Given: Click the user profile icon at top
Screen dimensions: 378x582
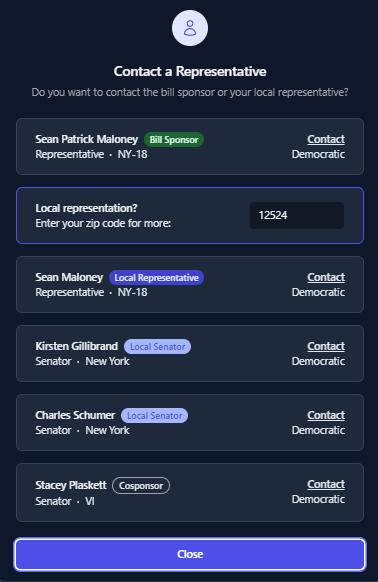Looking at the screenshot, I should click(190, 28).
